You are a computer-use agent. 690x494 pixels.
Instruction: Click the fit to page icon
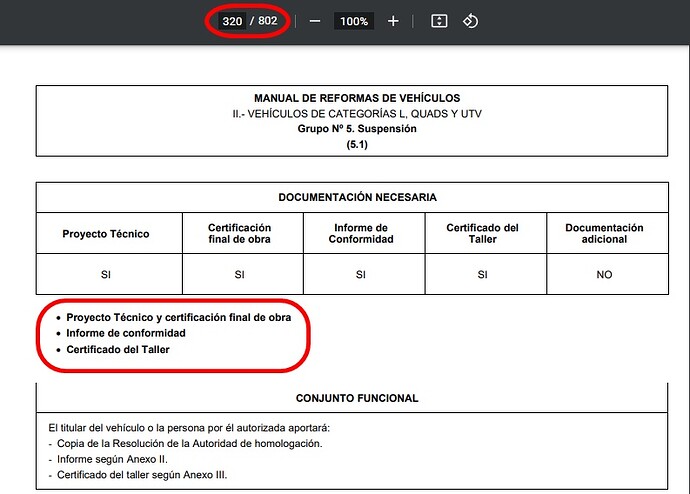click(439, 21)
